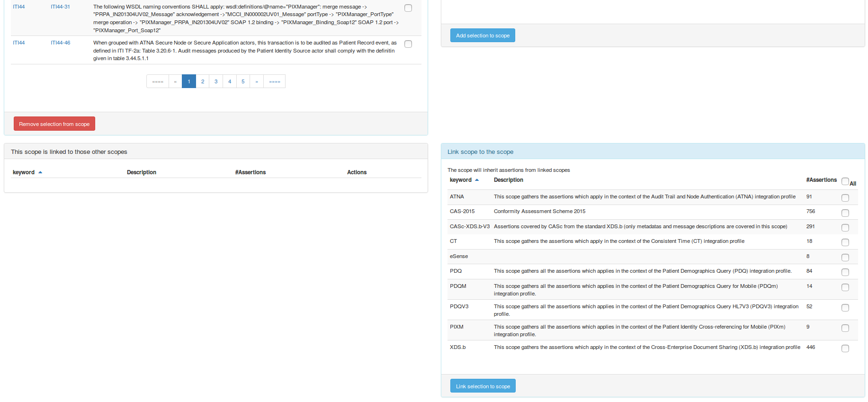
Task: Tick the ITI44-46 assertion checkbox
Action: (408, 44)
